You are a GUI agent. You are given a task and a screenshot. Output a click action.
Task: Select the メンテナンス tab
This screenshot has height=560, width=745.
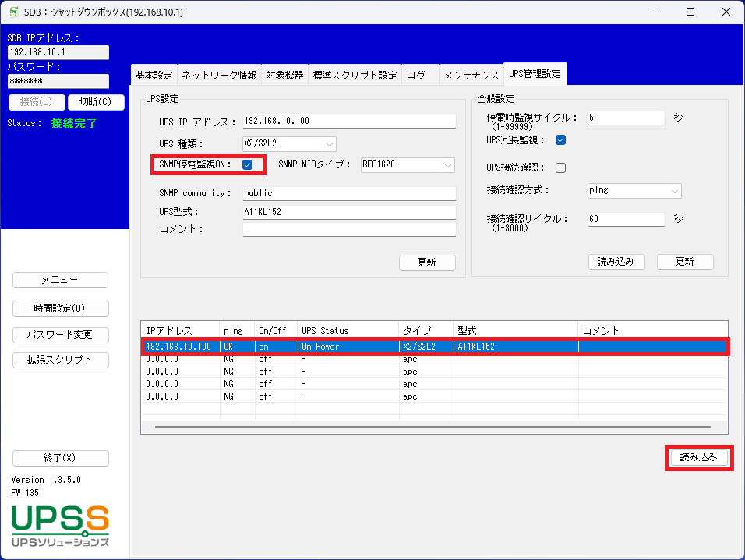coord(471,76)
